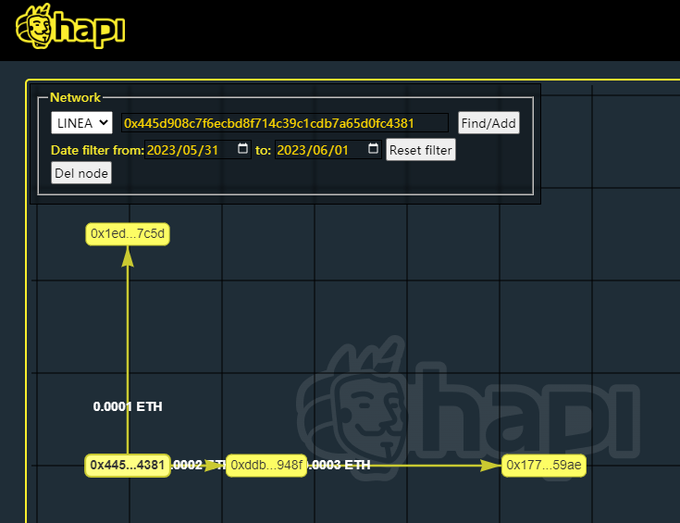Click the date filter to field 2023/06/01
The width and height of the screenshot is (680, 523).
(x=328, y=150)
